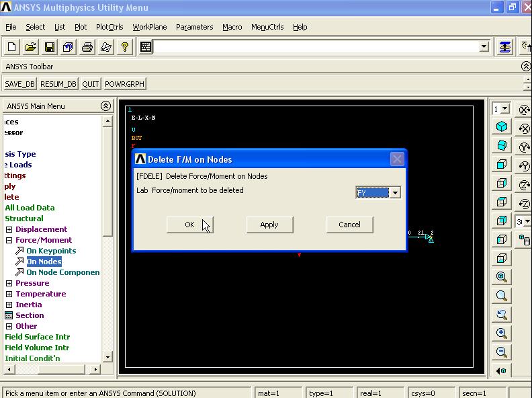Toggle the Dynamic Model Mode icon
The image size is (532, 398).
(x=524, y=240)
